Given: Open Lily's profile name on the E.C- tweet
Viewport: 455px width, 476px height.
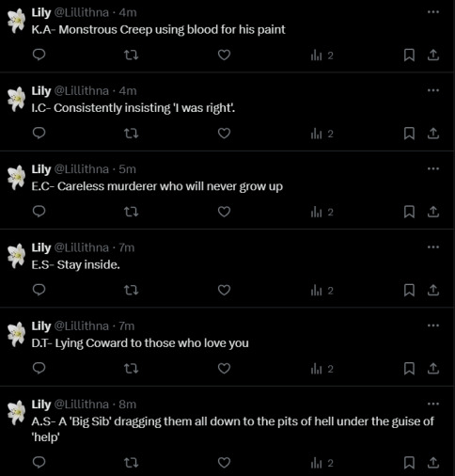Looking at the screenshot, I should click(x=41, y=169).
